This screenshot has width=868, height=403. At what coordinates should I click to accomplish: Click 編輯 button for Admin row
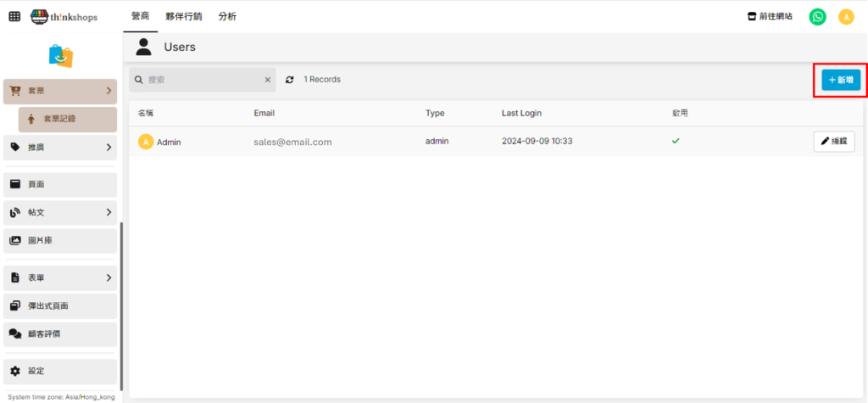pyautogui.click(x=833, y=141)
